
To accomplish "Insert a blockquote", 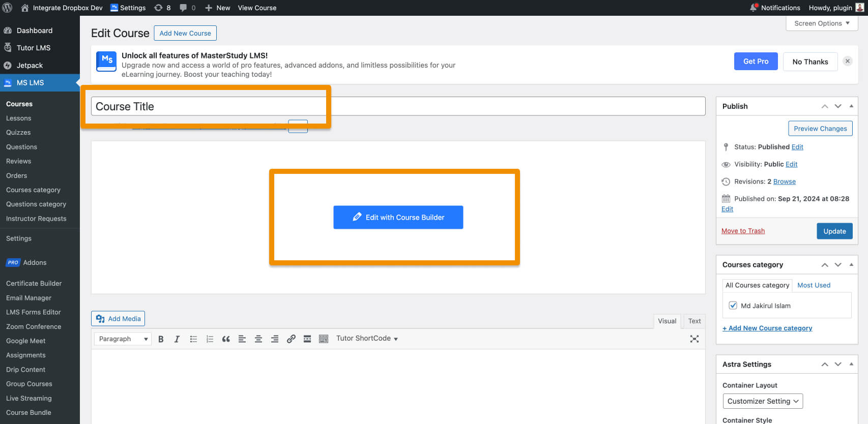I will click(x=226, y=339).
